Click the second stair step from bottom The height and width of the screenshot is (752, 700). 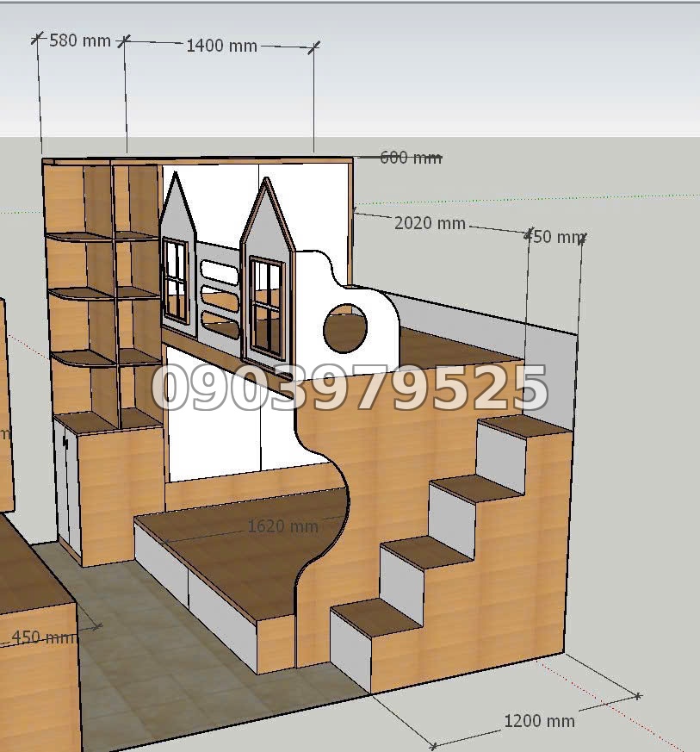(x=426, y=552)
